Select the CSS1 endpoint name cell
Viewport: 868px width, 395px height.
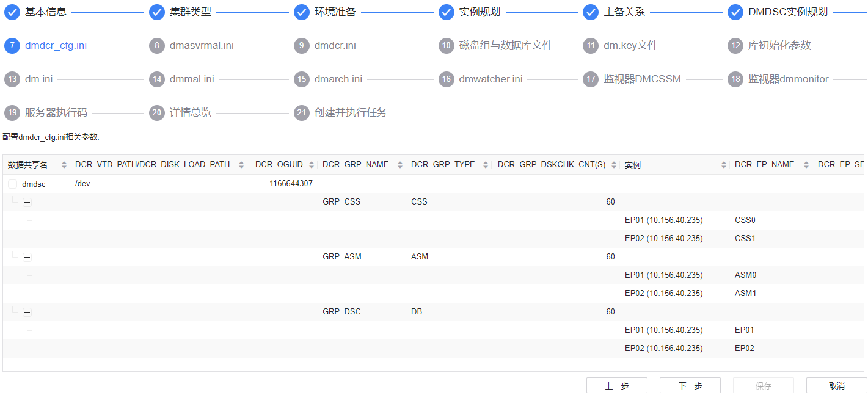coord(745,239)
